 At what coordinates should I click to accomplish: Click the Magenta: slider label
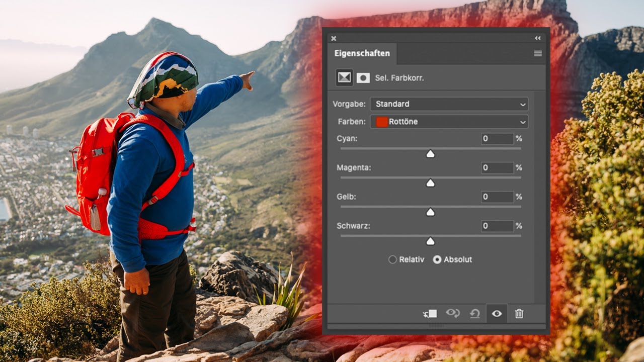point(354,167)
